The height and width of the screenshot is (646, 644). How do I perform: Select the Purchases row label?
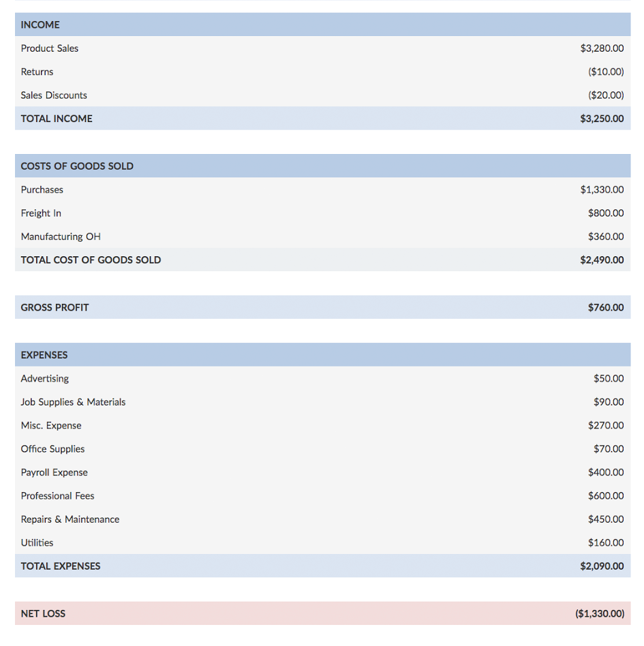[42, 190]
